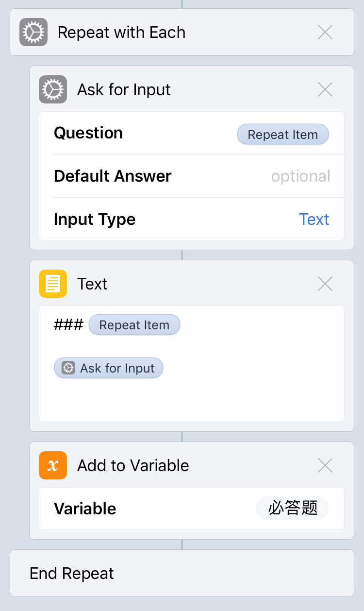Tap the Repeat Item token in Question
Image resolution: width=364 pixels, height=611 pixels.
[282, 135]
